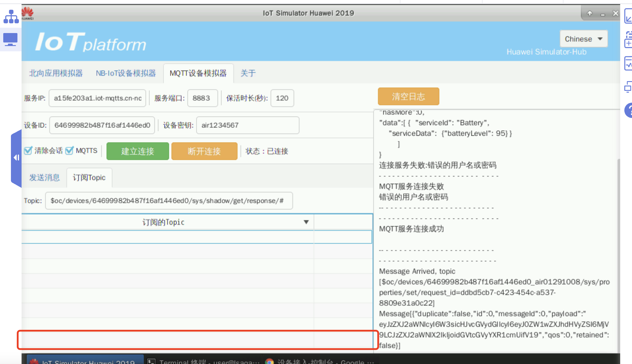Open the 北向应用模拟器 tab

(x=56, y=73)
